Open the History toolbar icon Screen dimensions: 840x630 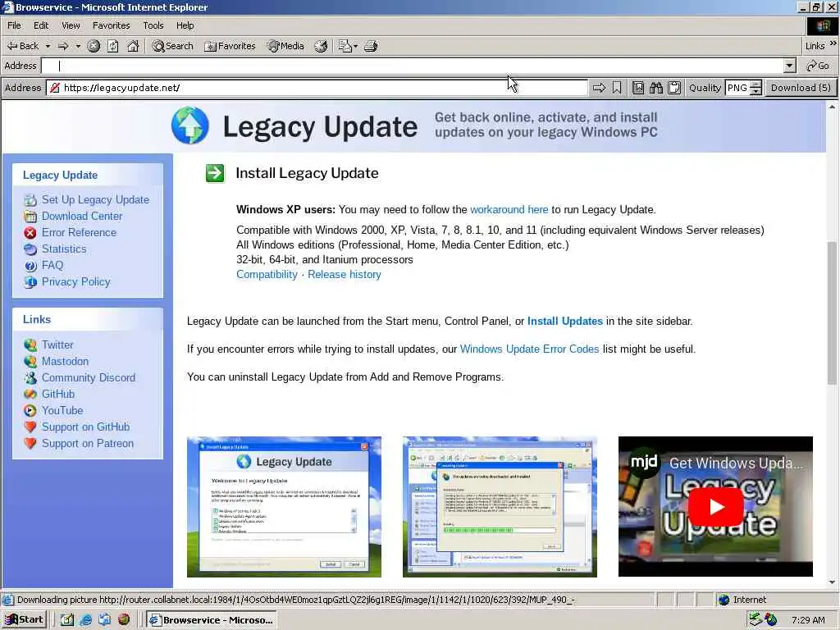(321, 46)
